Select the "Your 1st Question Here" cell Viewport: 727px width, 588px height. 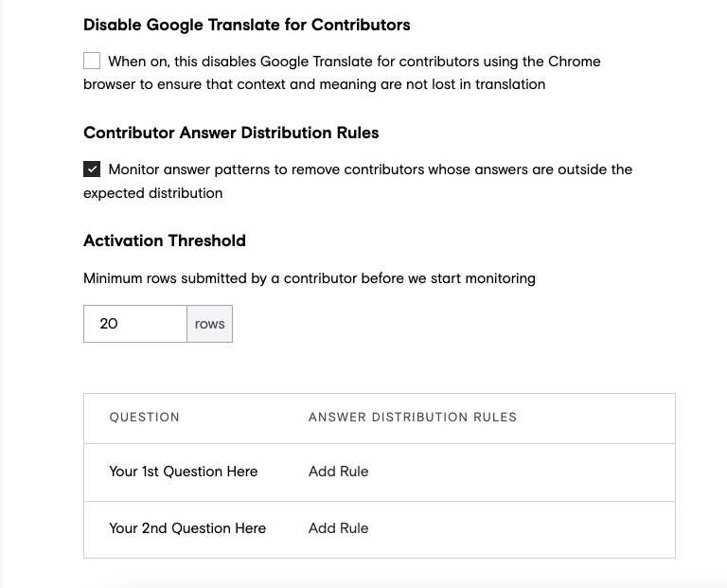[183, 472]
